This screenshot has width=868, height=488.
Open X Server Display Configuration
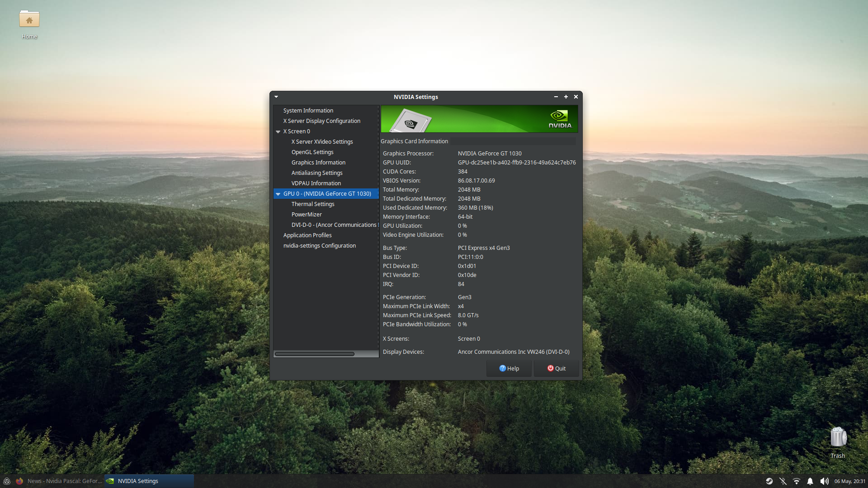[x=321, y=121]
